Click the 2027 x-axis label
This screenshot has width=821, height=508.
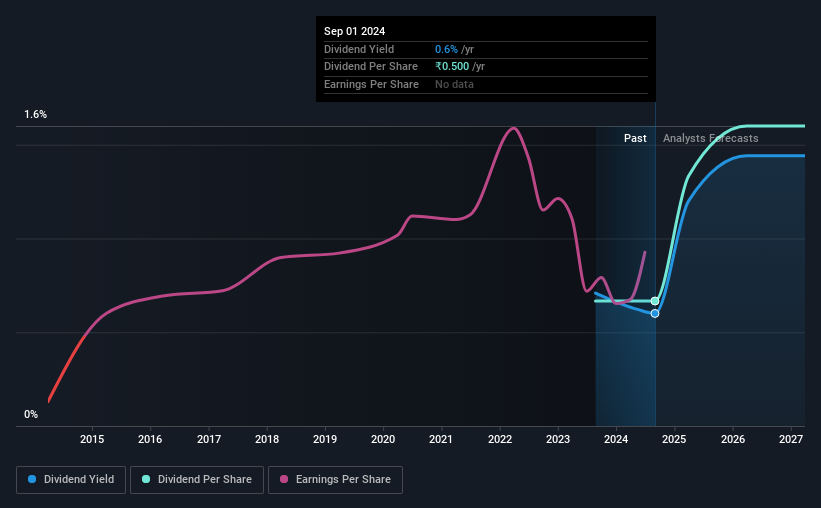[x=791, y=439]
